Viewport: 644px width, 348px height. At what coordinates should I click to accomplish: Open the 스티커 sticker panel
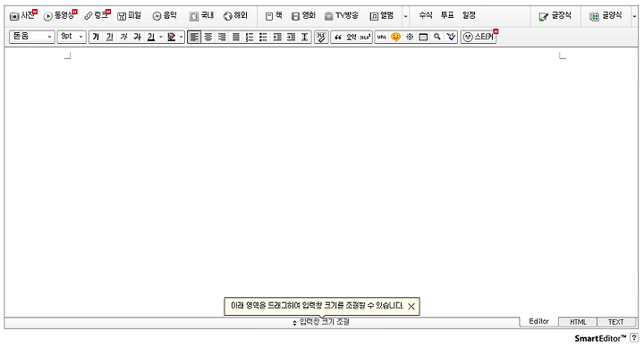[479, 37]
